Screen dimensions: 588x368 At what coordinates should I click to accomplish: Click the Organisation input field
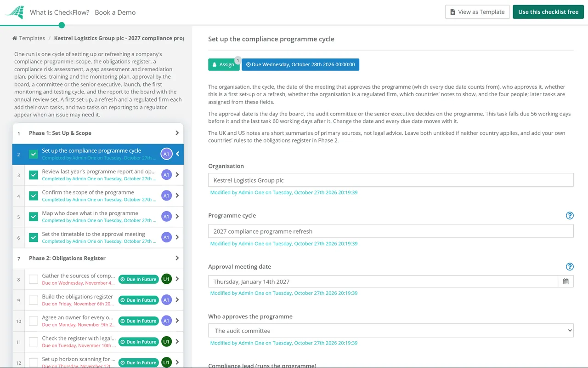coord(391,180)
